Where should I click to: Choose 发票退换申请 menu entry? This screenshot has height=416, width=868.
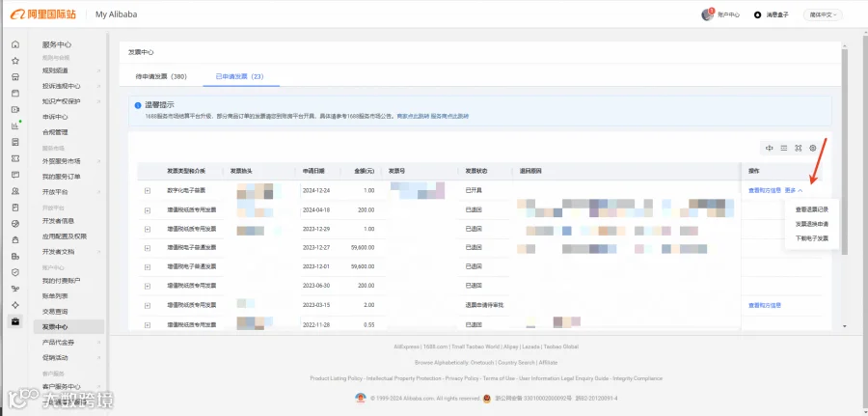coord(811,224)
